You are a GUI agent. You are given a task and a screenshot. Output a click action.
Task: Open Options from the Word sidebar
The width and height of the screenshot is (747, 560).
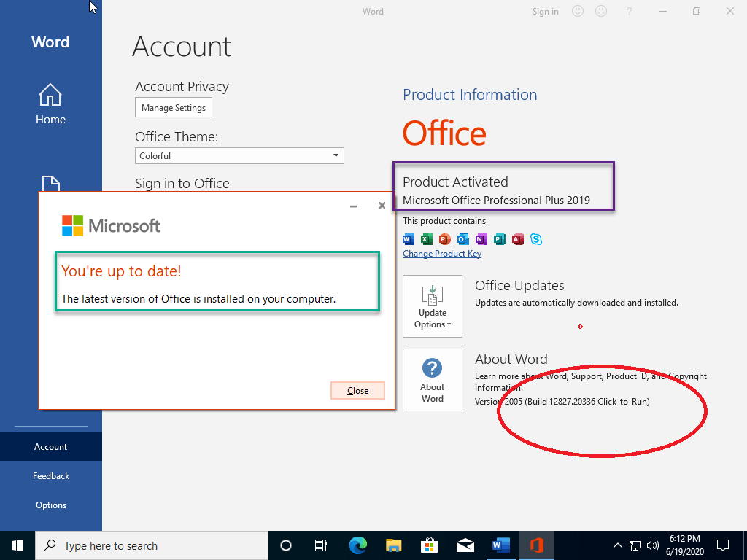(x=51, y=505)
